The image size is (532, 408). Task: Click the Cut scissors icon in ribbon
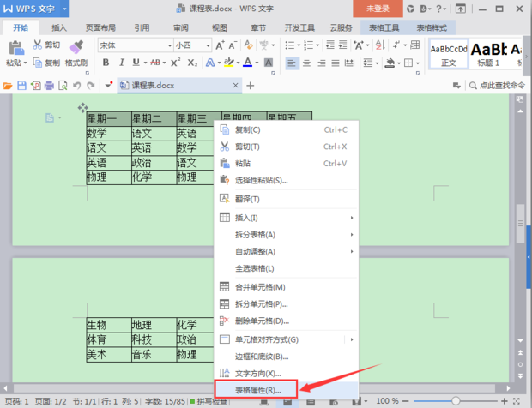pyautogui.click(x=37, y=45)
